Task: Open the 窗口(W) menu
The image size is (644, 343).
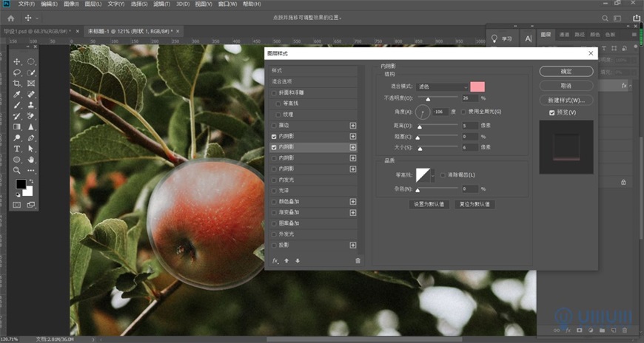Action: 227,4
